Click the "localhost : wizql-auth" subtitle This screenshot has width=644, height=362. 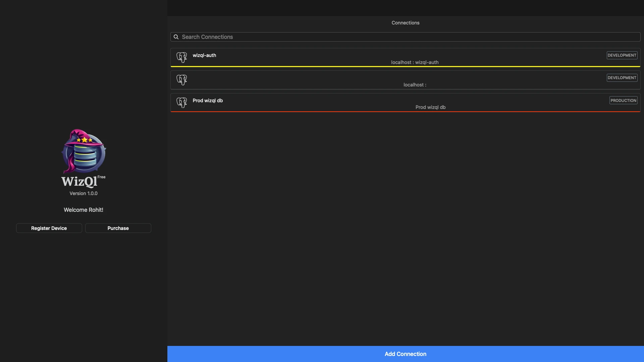pos(415,62)
